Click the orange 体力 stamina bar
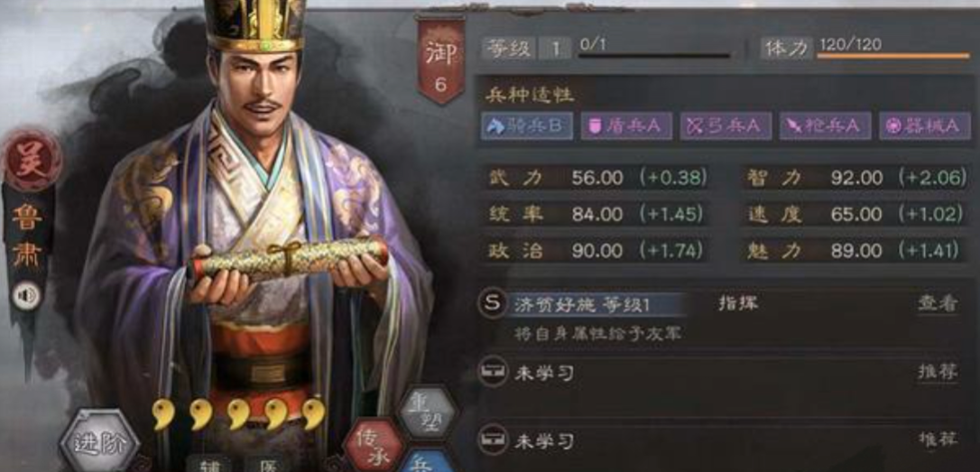980x472 pixels. (893, 56)
